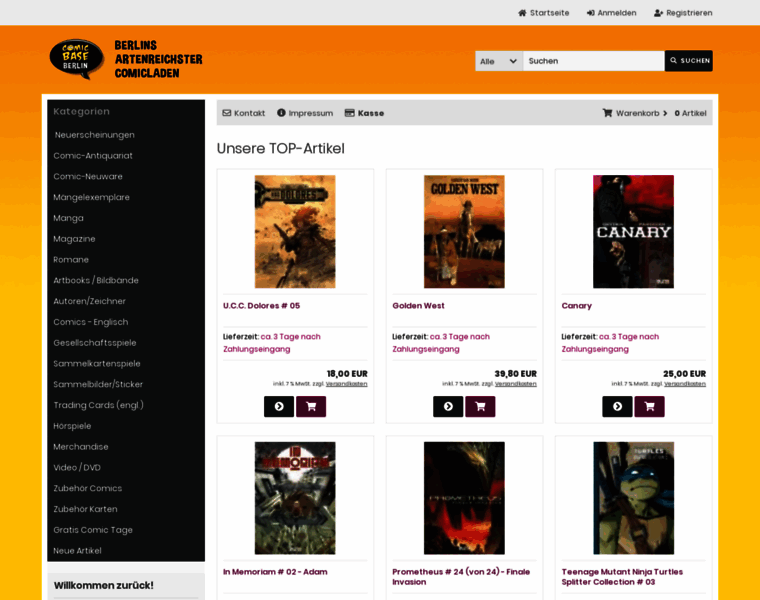Open Golden West title link
This screenshot has width=760, height=600.
coord(418,306)
